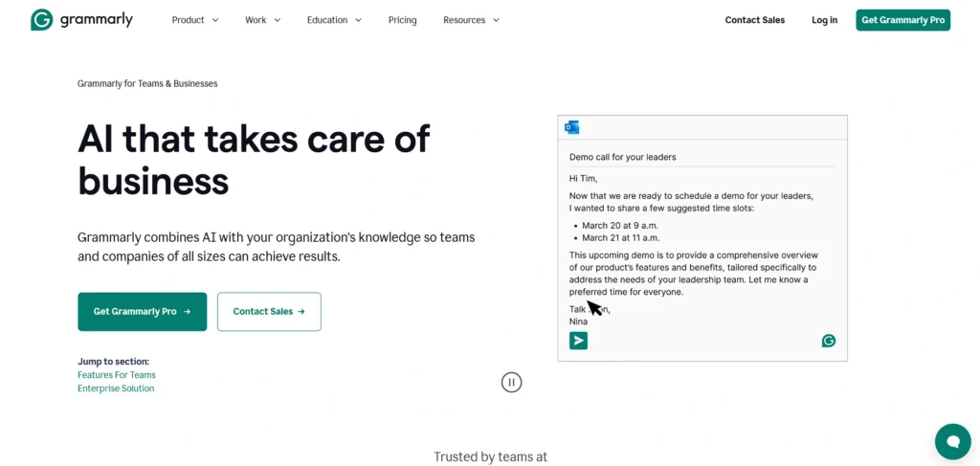980x466 pixels.
Task: Click Contact Sales in the header
Action: (x=754, y=20)
